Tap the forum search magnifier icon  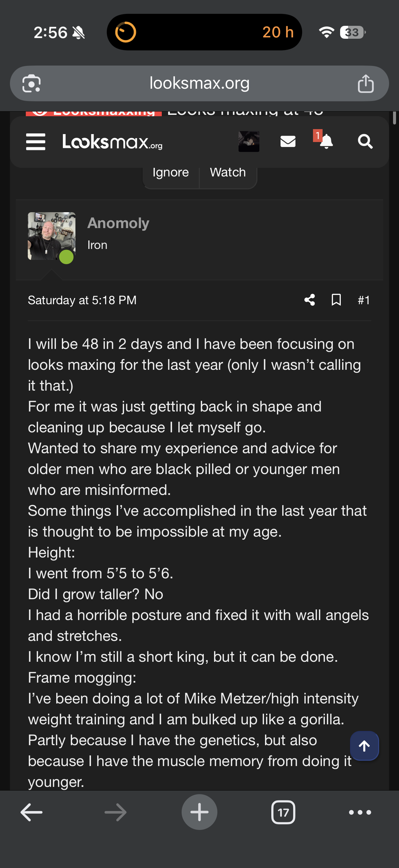(365, 142)
